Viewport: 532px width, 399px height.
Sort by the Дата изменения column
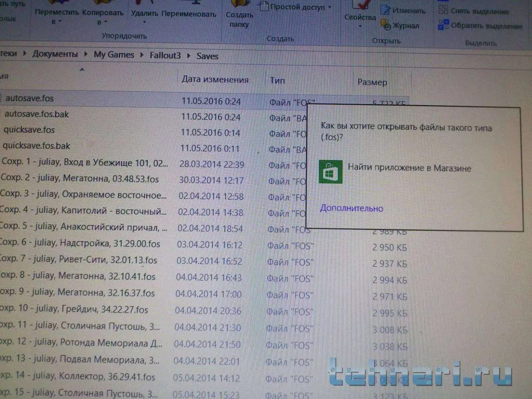point(215,79)
